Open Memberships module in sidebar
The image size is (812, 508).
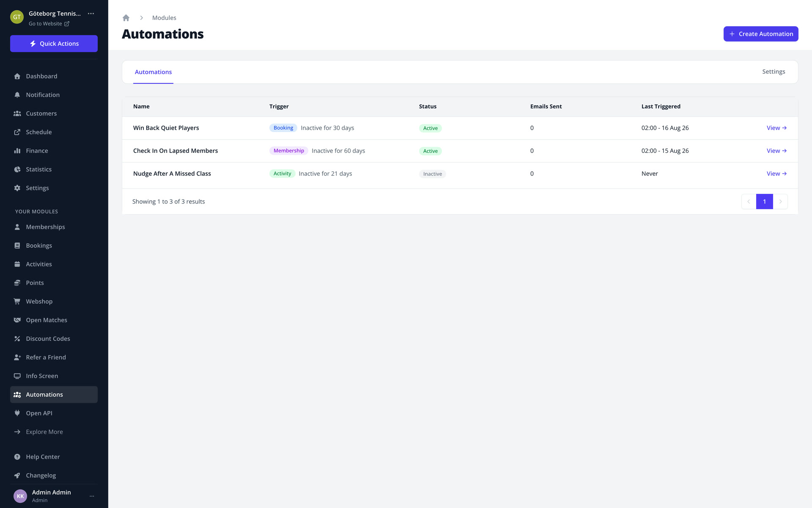(x=54, y=227)
